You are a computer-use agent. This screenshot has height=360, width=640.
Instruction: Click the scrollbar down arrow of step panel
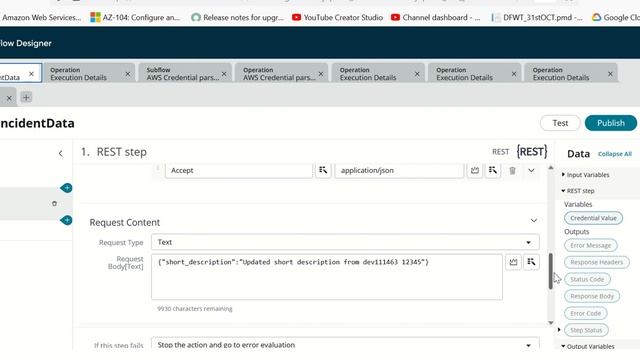pyautogui.click(x=551, y=322)
